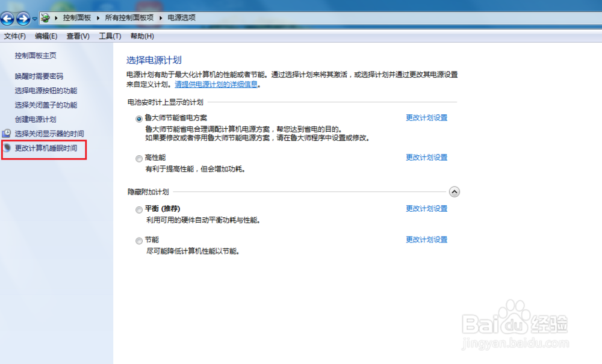Click 更改计划设置 next to 高性能
Image resolution: width=602 pixels, height=364 pixels.
[x=426, y=157]
